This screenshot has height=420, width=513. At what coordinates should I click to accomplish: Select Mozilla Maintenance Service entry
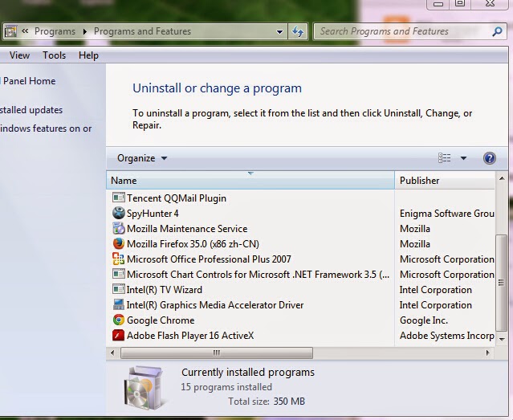click(x=187, y=229)
